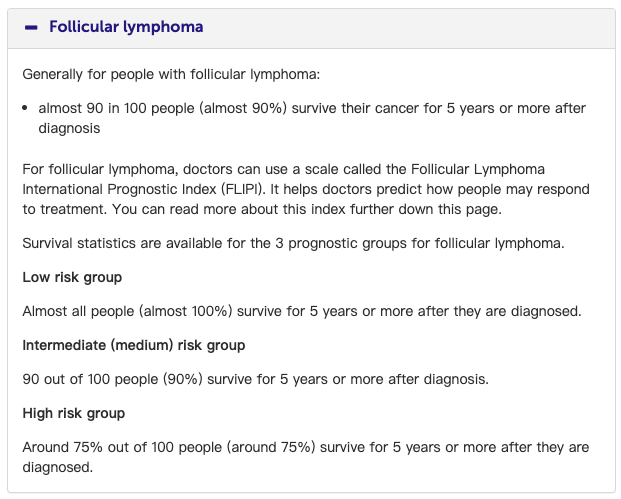Click the word 'diagnosis' under the bullet item
This screenshot has height=499, width=621.
click(69, 128)
